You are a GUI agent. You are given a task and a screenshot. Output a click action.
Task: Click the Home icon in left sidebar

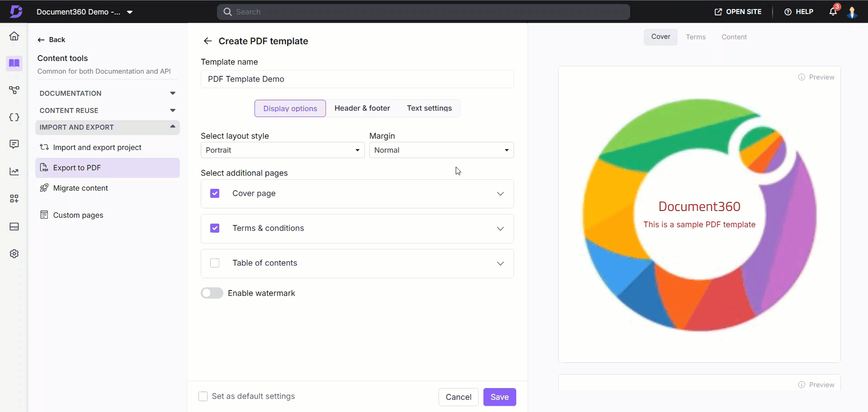pos(14,36)
